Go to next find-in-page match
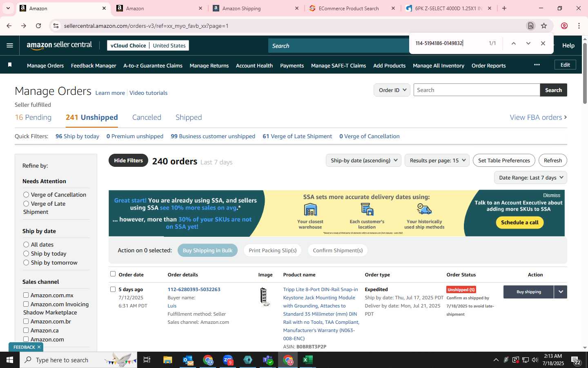 point(528,43)
